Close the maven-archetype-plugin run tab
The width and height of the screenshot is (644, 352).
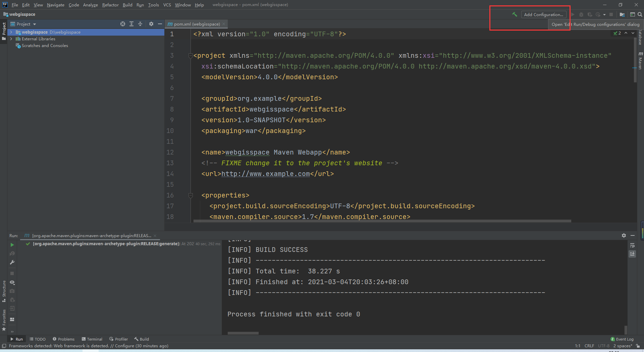(155, 235)
